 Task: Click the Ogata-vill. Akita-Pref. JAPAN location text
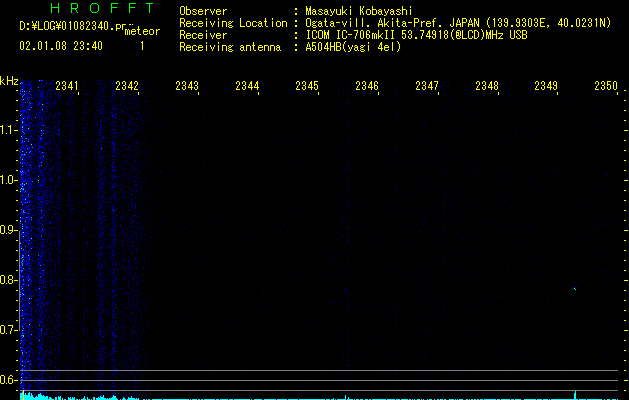click(x=458, y=23)
